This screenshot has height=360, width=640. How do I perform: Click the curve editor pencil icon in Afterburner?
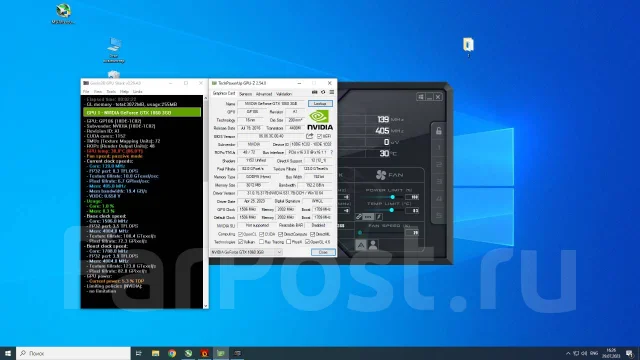point(379,217)
